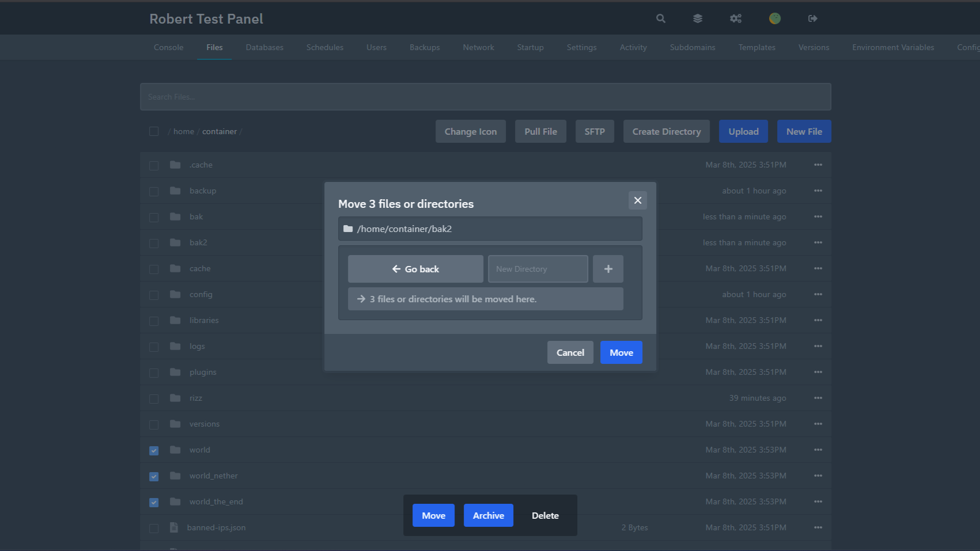Click folder icon next to rizz
This screenshot has height=551, width=980.
pyautogui.click(x=175, y=398)
